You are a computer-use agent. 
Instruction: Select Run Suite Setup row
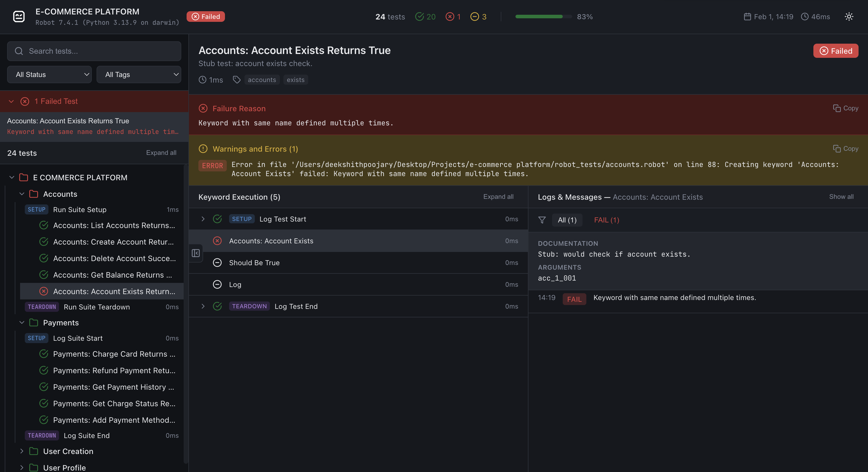102,209
